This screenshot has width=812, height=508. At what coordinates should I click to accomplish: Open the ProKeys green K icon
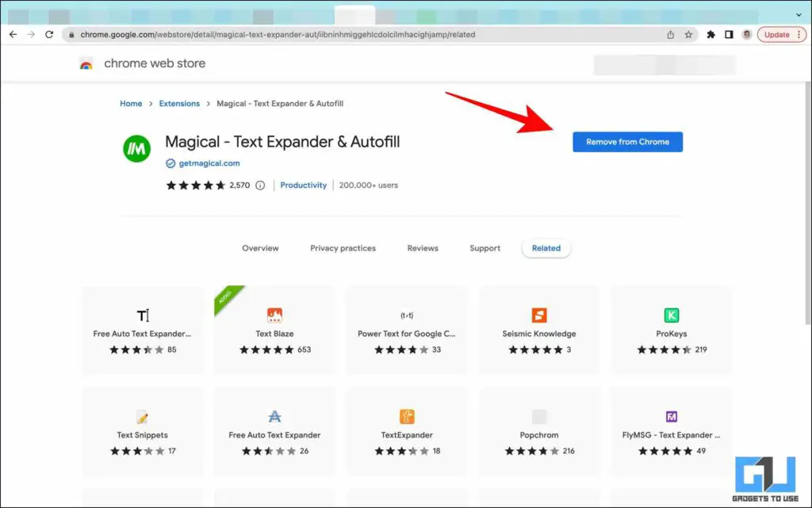click(x=672, y=315)
